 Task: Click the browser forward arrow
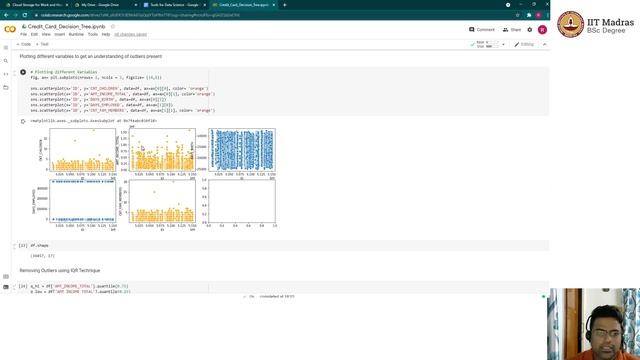click(16, 15)
